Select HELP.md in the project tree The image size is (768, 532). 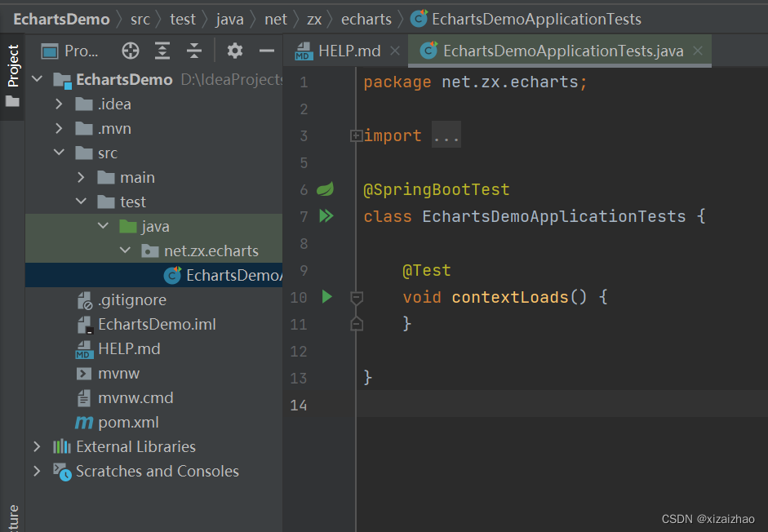point(153,348)
